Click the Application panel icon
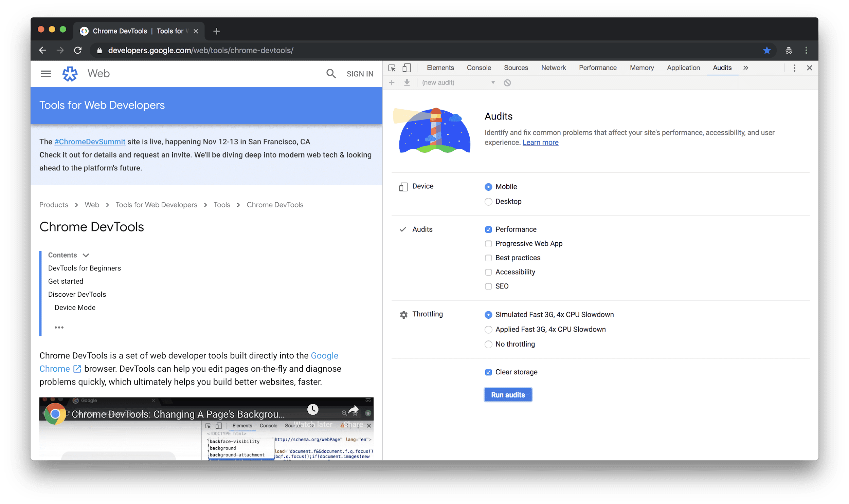The height and width of the screenshot is (504, 849). [683, 67]
